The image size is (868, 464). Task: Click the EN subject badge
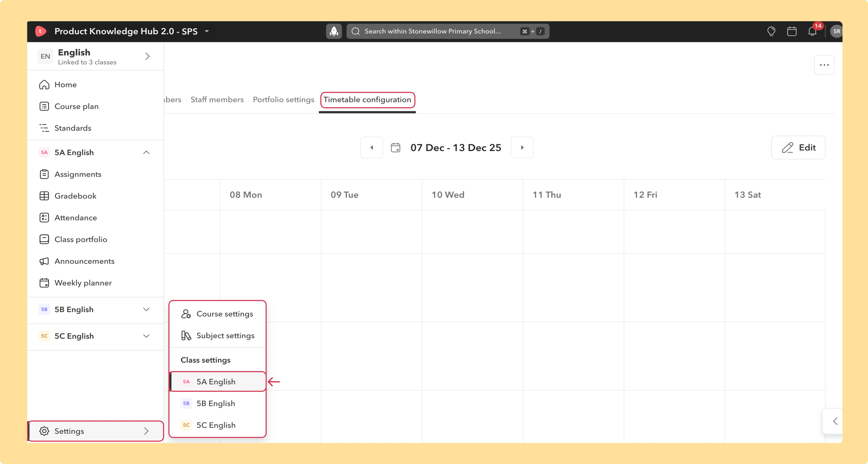pos(45,56)
